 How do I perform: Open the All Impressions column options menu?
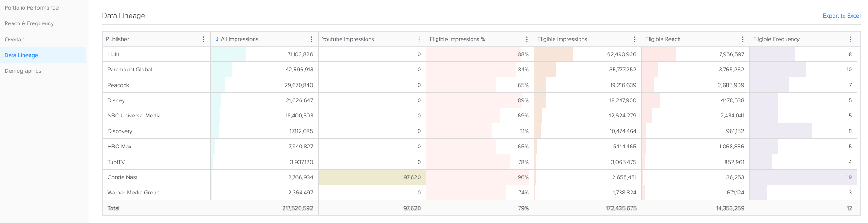pyautogui.click(x=311, y=39)
